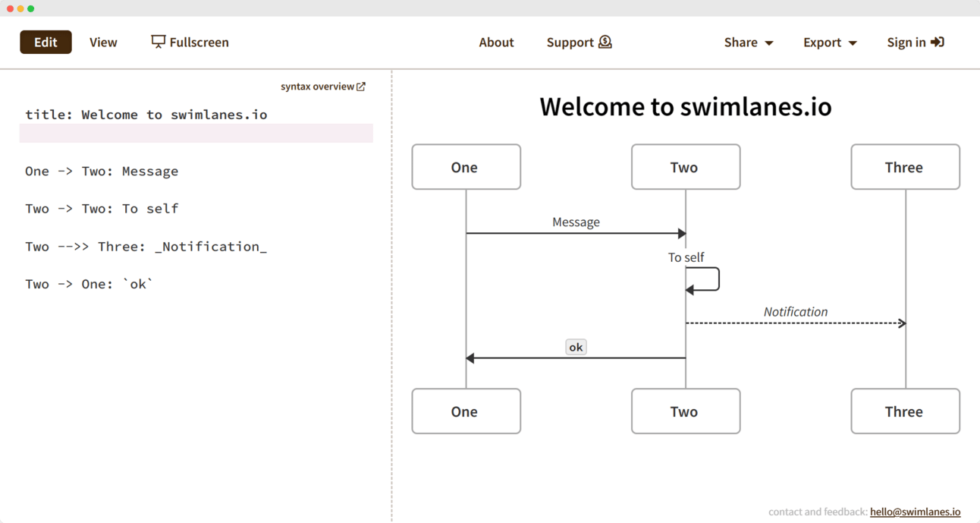Open Fullscreen presentation mode
Screen dimensions: 980x523
tap(190, 43)
